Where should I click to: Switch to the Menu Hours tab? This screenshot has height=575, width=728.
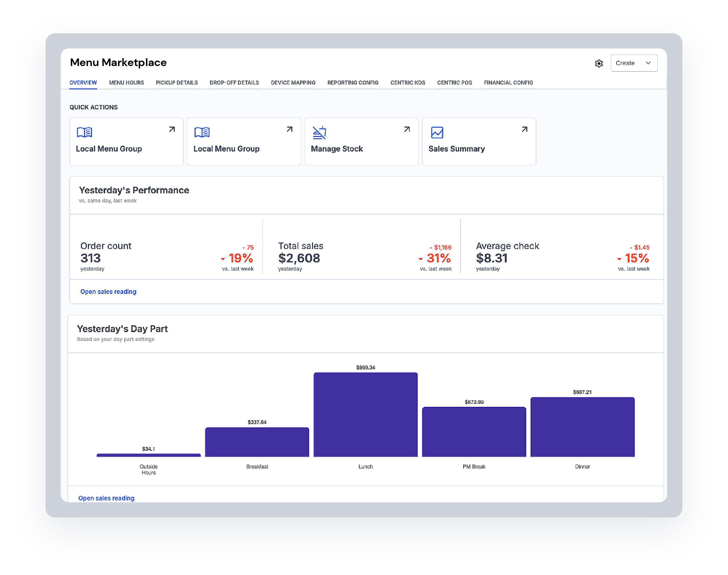pyautogui.click(x=126, y=82)
